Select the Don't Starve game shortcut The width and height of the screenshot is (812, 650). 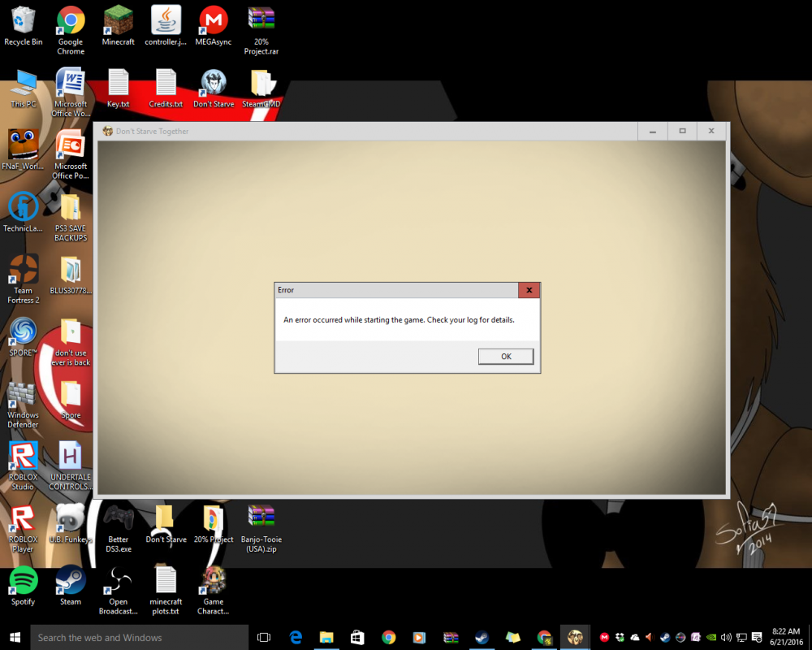(214, 88)
